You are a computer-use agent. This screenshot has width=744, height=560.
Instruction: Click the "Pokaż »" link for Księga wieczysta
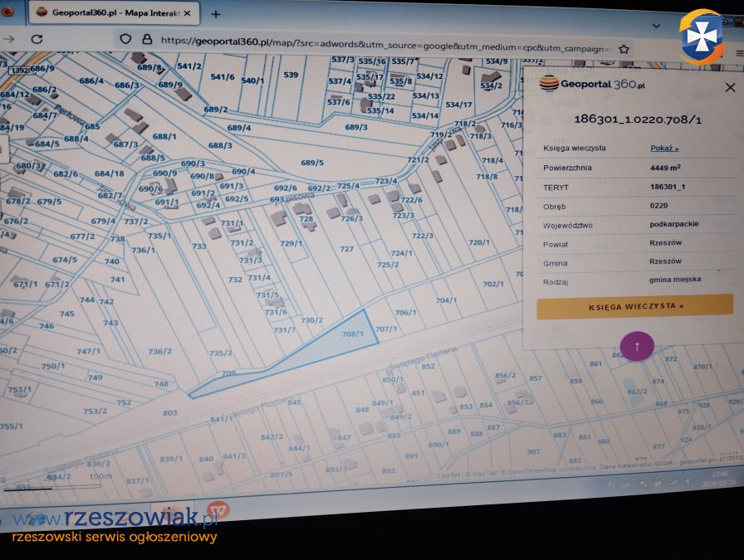coord(664,149)
